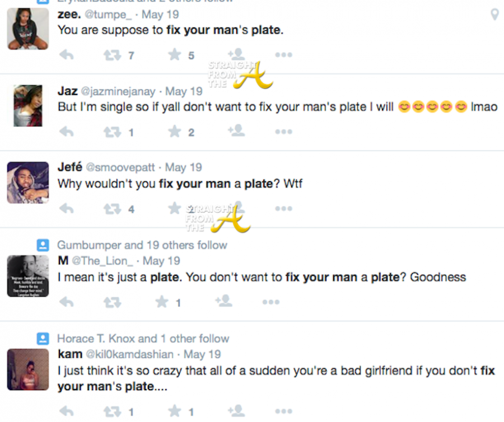This screenshot has width=504, height=422.
Task: Follow zee with the add-person icon
Action: pos(236,54)
